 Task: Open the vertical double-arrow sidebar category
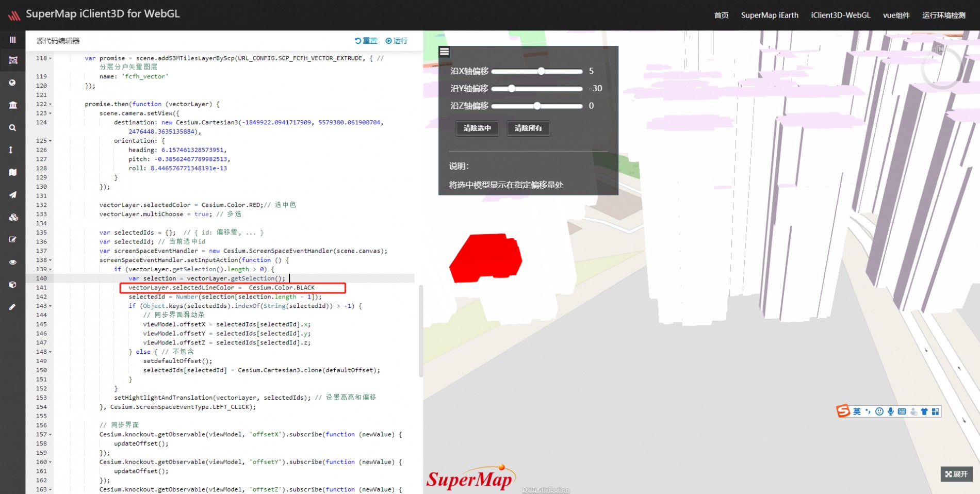11,150
